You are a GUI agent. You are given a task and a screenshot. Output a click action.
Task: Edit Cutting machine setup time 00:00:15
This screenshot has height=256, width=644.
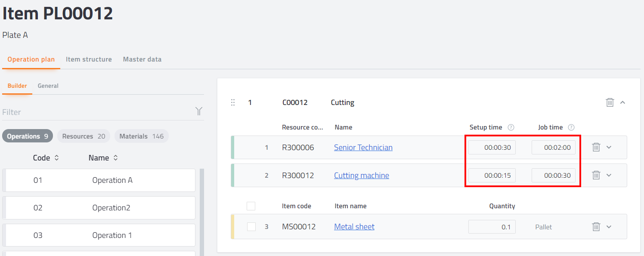492,176
